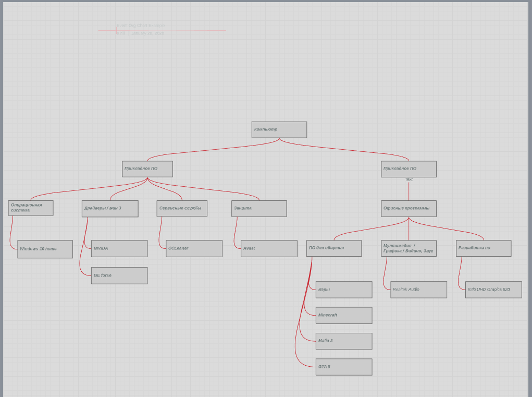Select the NIVIDA node
The width and height of the screenshot is (532, 397).
point(119,249)
